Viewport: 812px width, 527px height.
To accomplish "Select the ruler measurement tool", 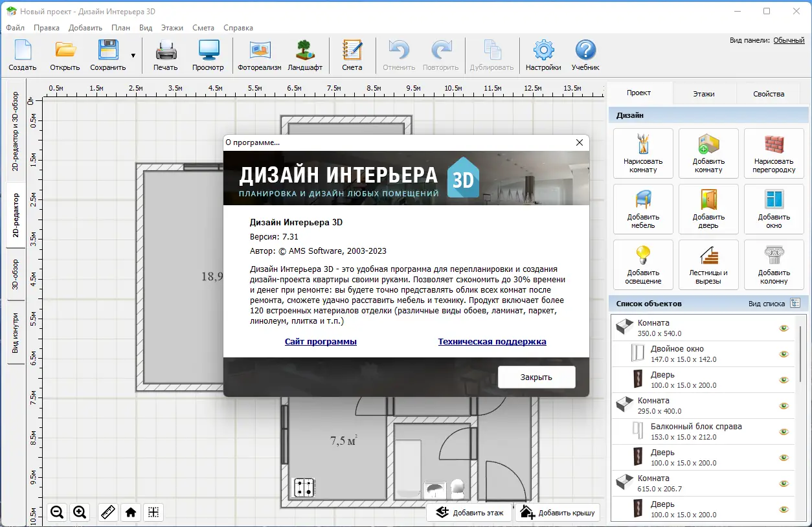I will tap(107, 512).
